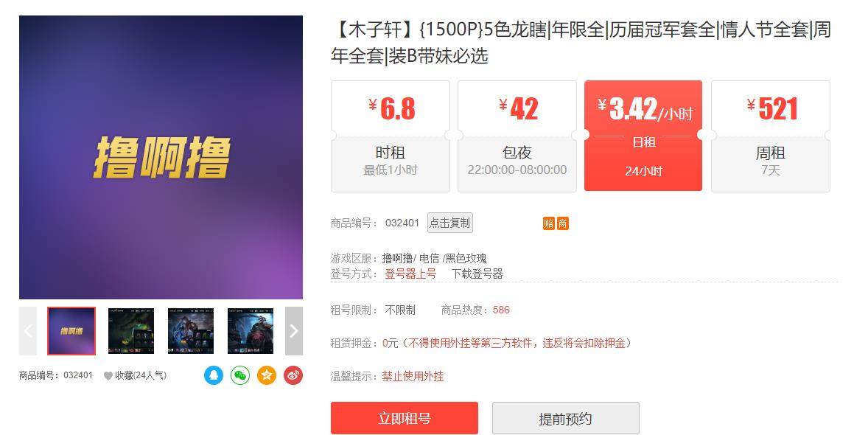The width and height of the screenshot is (868, 435).
Task: Click the orange 赔 badge icon
Action: [x=548, y=223]
